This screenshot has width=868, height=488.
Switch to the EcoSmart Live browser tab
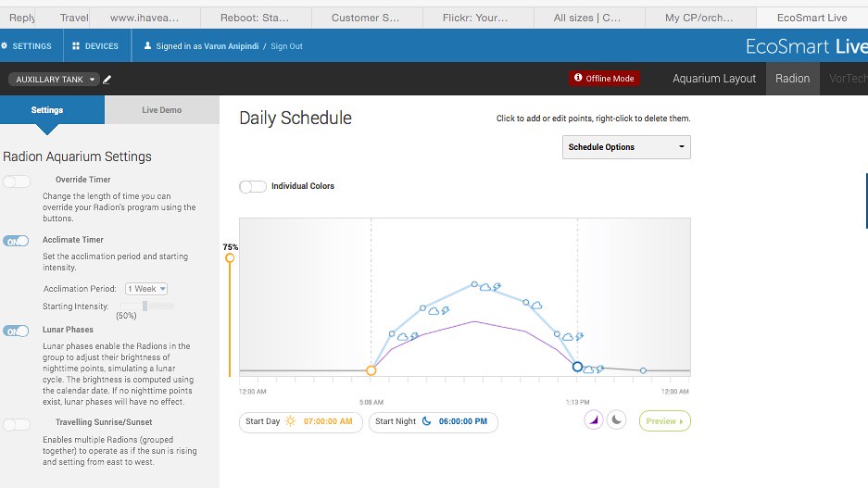(x=812, y=18)
